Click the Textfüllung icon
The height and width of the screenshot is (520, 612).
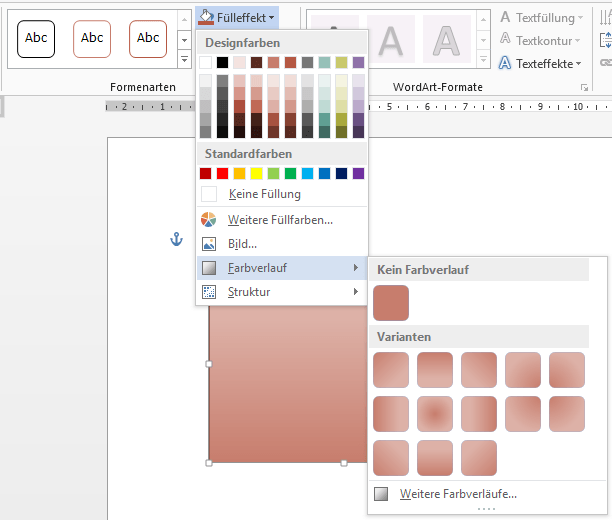(x=506, y=18)
